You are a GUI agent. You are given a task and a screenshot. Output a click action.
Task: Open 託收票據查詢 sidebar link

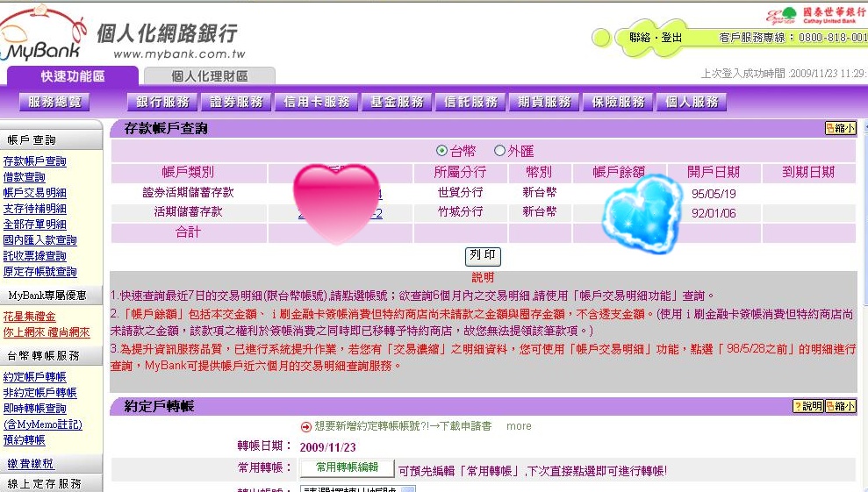[x=35, y=256]
